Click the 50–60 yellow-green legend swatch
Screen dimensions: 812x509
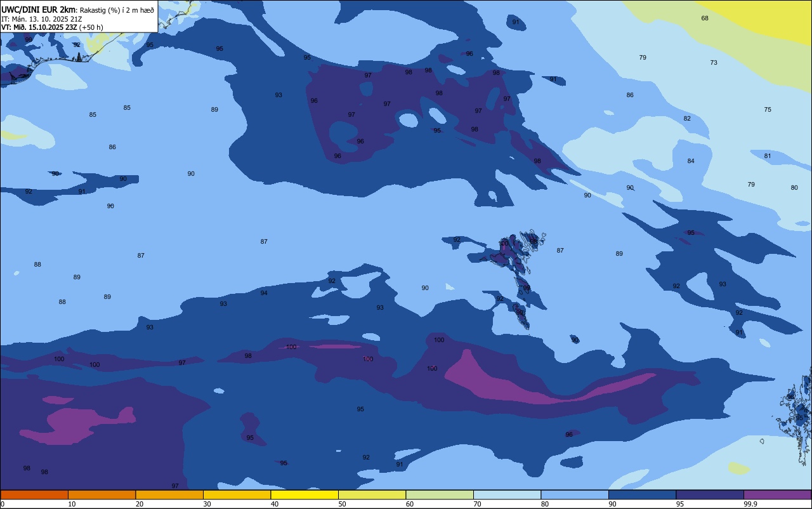coord(372,494)
